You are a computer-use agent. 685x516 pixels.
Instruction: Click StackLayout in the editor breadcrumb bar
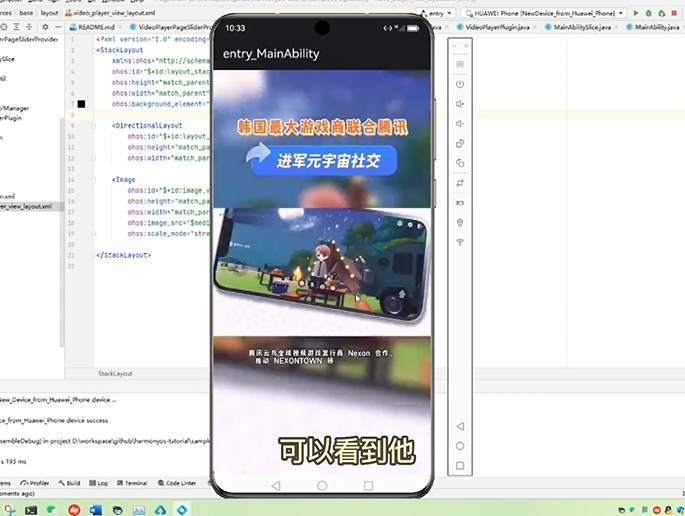pyautogui.click(x=115, y=374)
